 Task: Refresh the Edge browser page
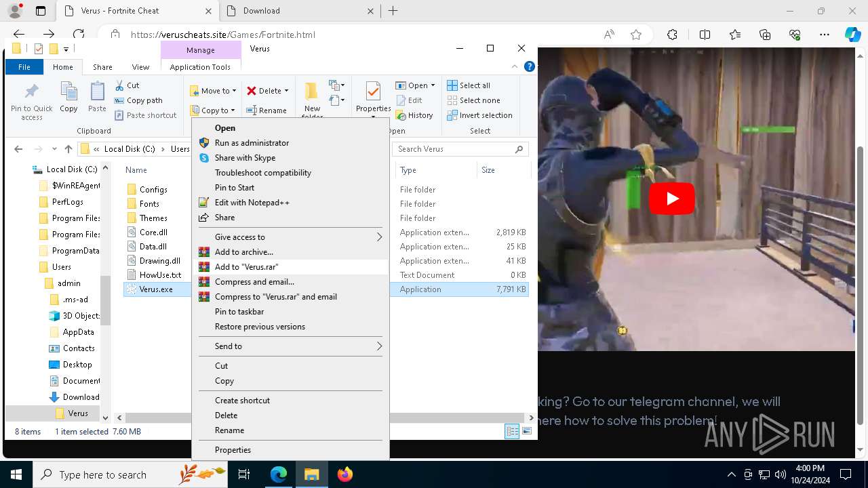pyautogui.click(x=79, y=34)
